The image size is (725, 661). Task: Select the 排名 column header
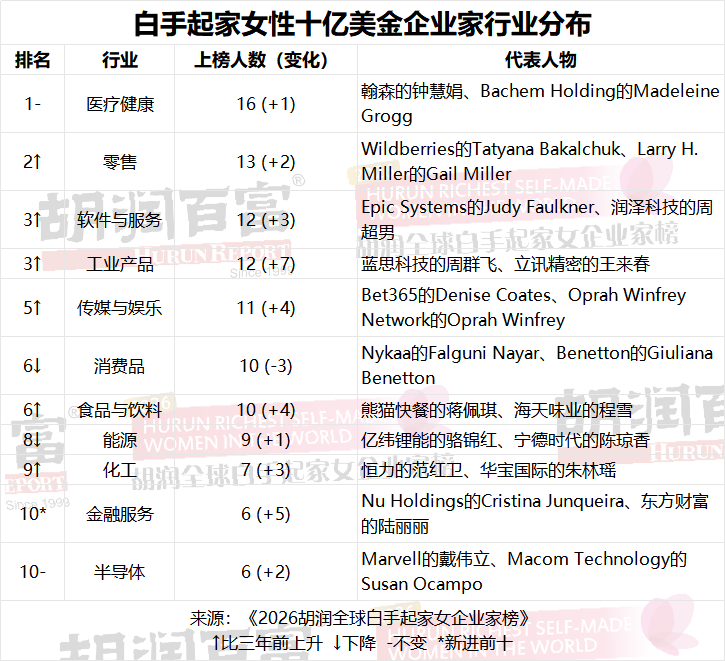coord(33,60)
